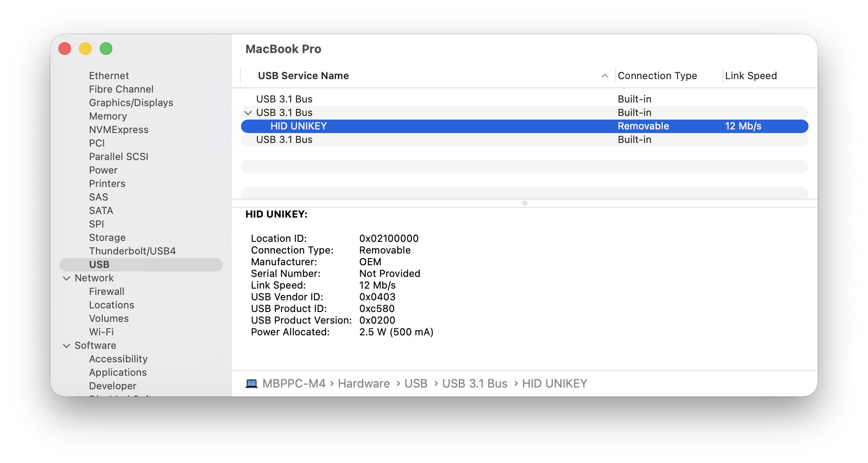Viewport: 868px width, 463px height.
Task: Select the first USB 3.1 Bus row
Action: [x=524, y=99]
